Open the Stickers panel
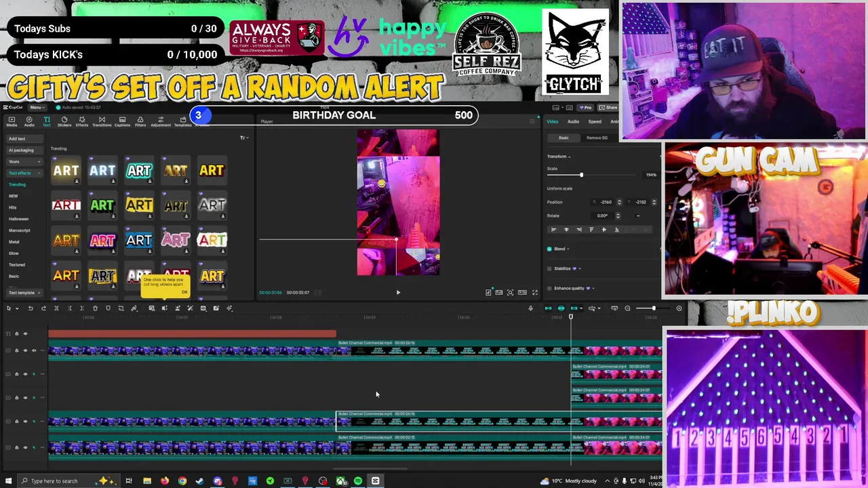868x488 pixels. pos(64,121)
